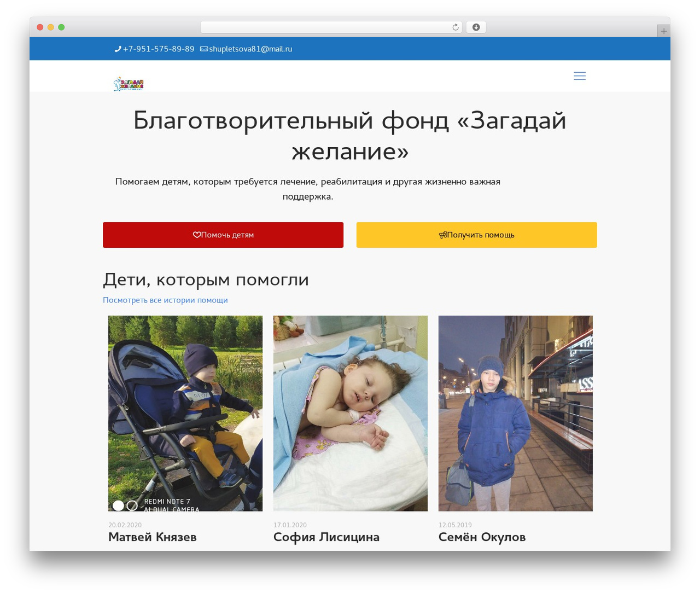Open email link shupletsova81@mail.ru

(x=250, y=49)
